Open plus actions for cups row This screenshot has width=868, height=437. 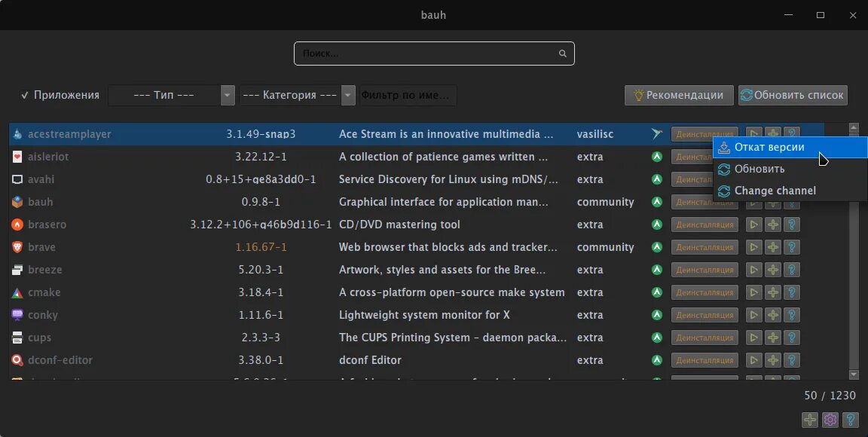pyautogui.click(x=773, y=338)
